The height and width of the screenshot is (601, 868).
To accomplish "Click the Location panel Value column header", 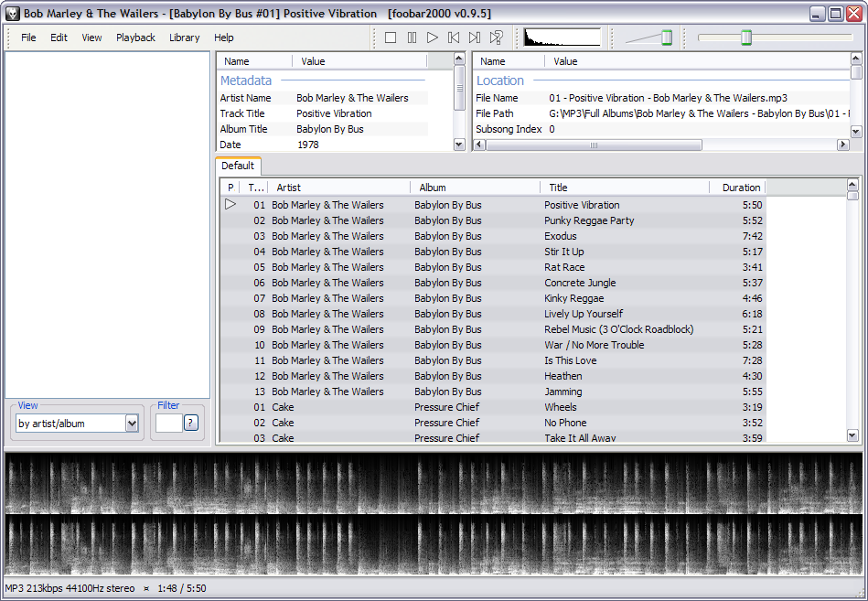I will tap(698, 61).
